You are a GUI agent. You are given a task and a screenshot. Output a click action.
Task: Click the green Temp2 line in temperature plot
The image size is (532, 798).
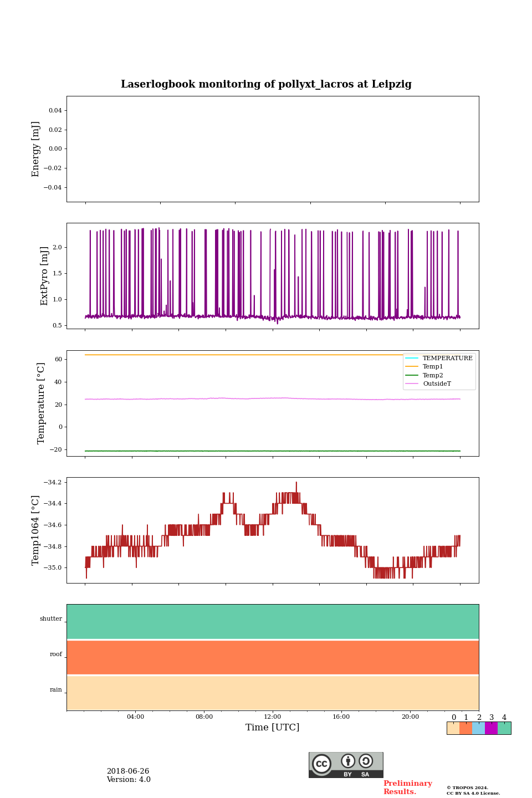click(273, 451)
